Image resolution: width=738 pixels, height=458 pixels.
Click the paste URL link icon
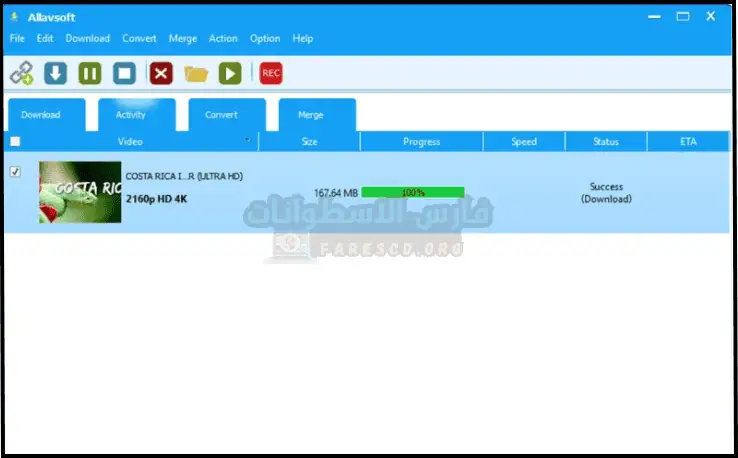[21, 73]
